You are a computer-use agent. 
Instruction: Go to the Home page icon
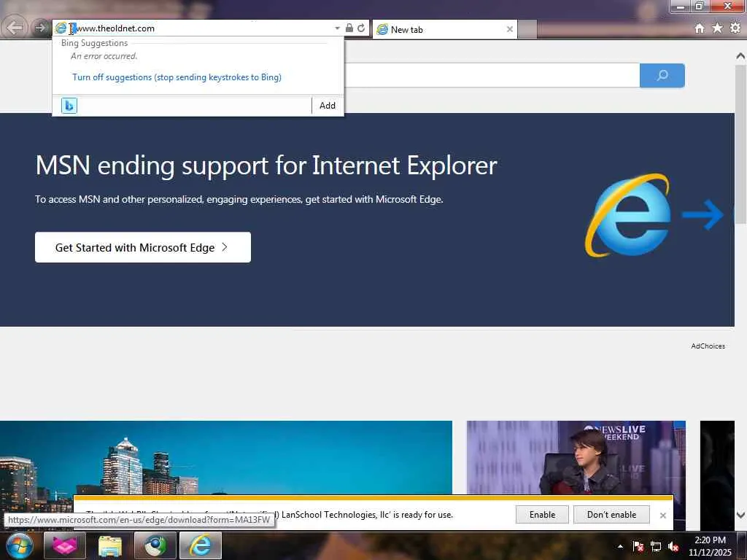[700, 28]
